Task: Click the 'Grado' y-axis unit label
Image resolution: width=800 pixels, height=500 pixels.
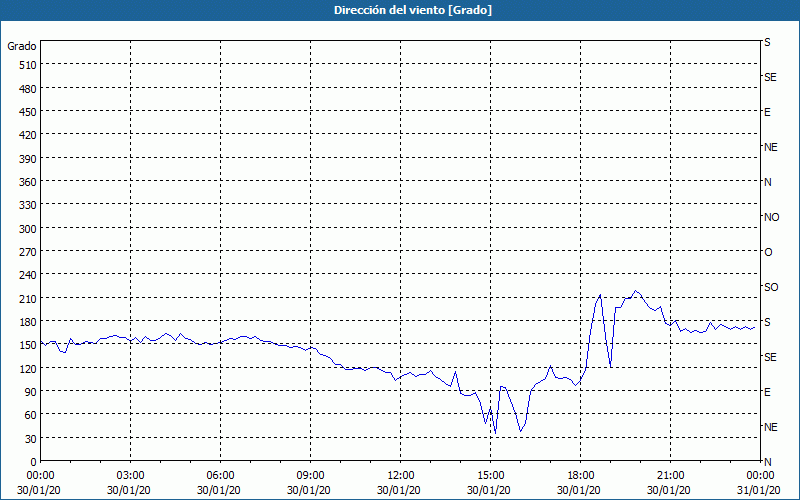Action: [x=22, y=46]
